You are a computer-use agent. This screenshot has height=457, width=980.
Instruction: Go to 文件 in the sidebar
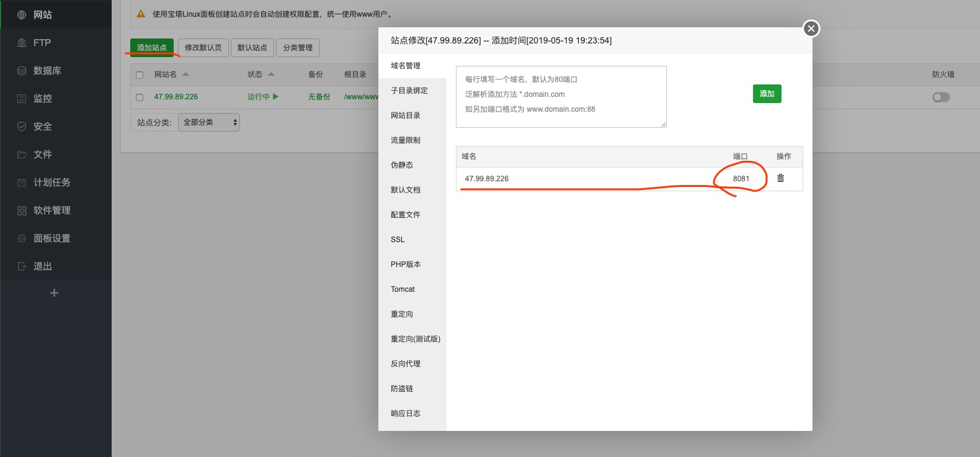click(56, 155)
